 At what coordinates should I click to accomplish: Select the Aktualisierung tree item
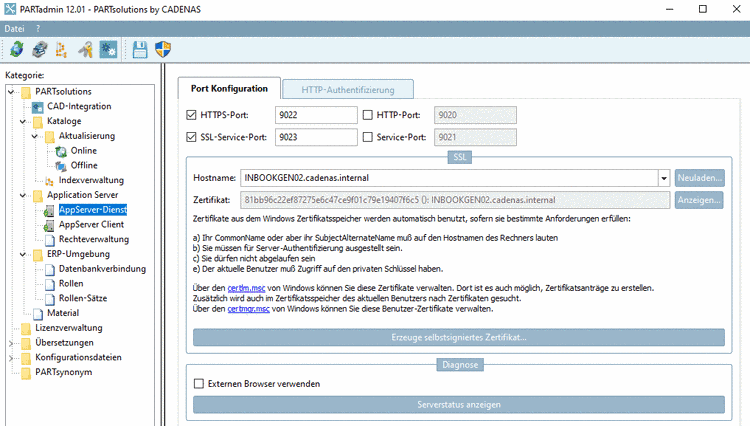87,136
